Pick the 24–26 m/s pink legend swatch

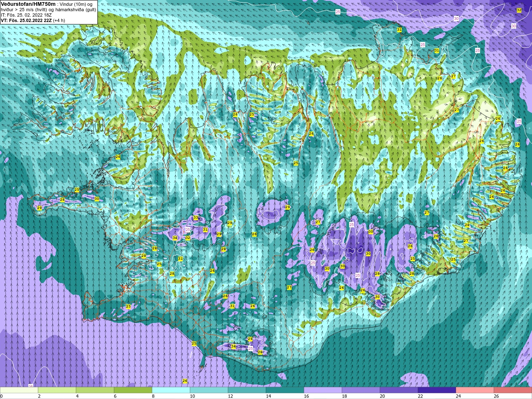(x=475, y=390)
